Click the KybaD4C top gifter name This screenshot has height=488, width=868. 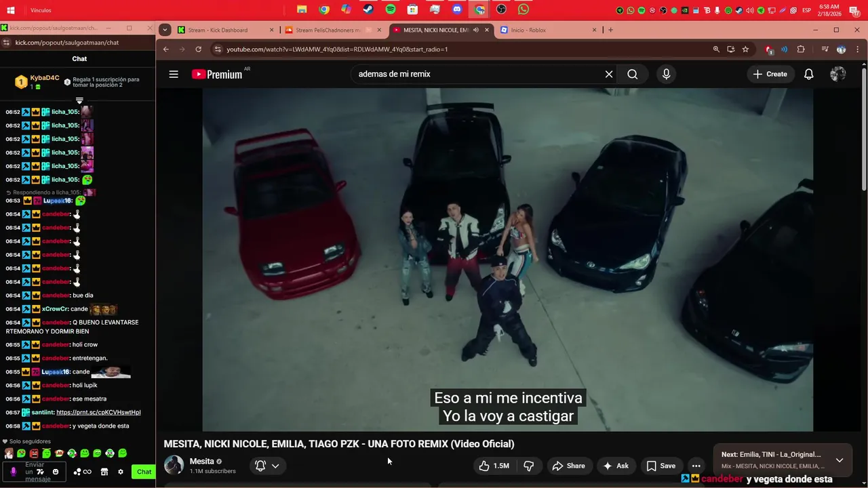click(x=45, y=79)
